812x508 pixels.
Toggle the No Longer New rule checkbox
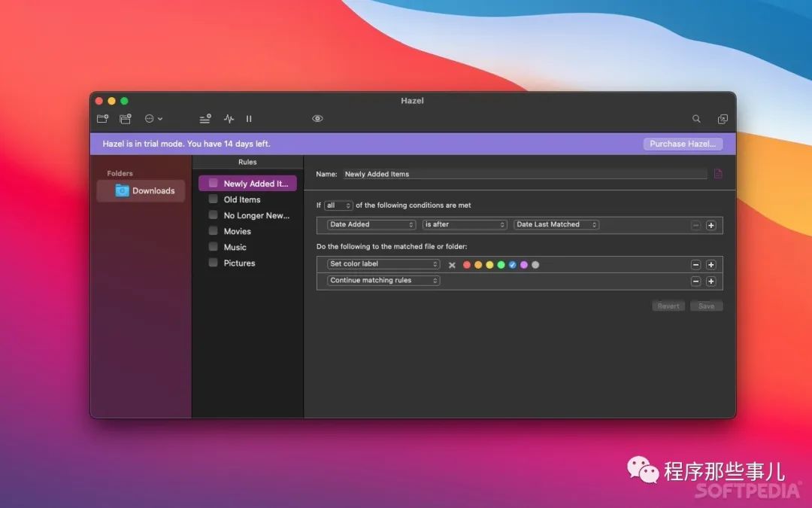pyautogui.click(x=213, y=214)
